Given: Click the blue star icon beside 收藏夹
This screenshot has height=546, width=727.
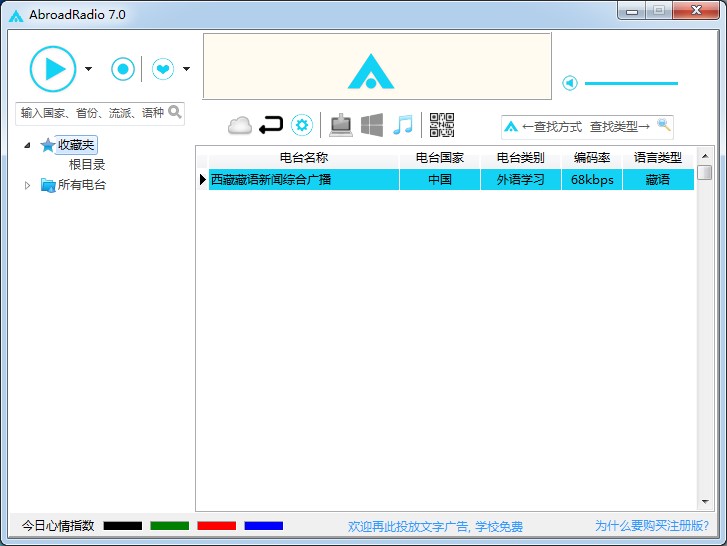Looking at the screenshot, I should [48, 145].
